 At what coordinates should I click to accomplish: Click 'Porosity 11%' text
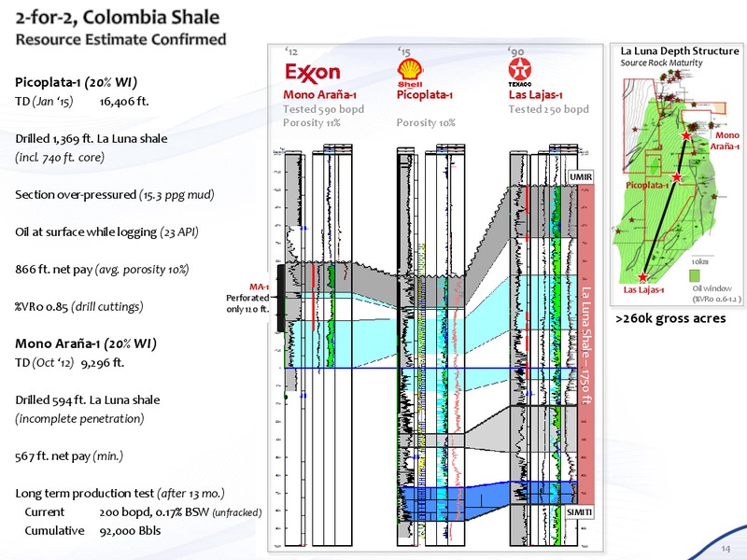click(x=312, y=123)
